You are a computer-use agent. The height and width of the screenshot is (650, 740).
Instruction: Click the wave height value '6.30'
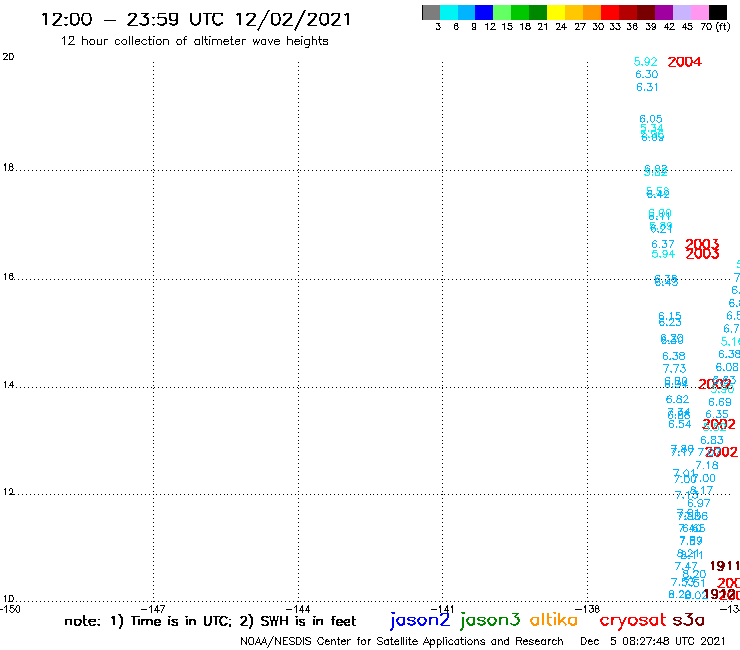[647, 74]
